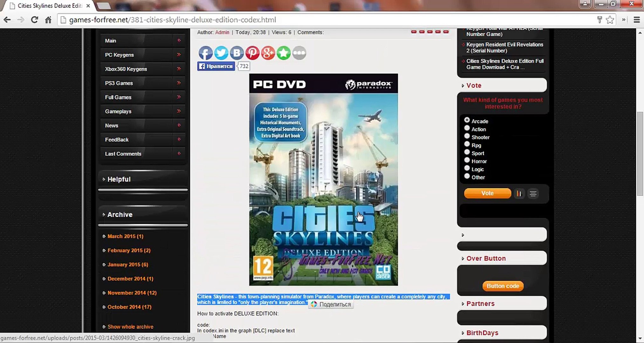Bookmark the page with the star icon
The image size is (644, 343).
tap(610, 20)
